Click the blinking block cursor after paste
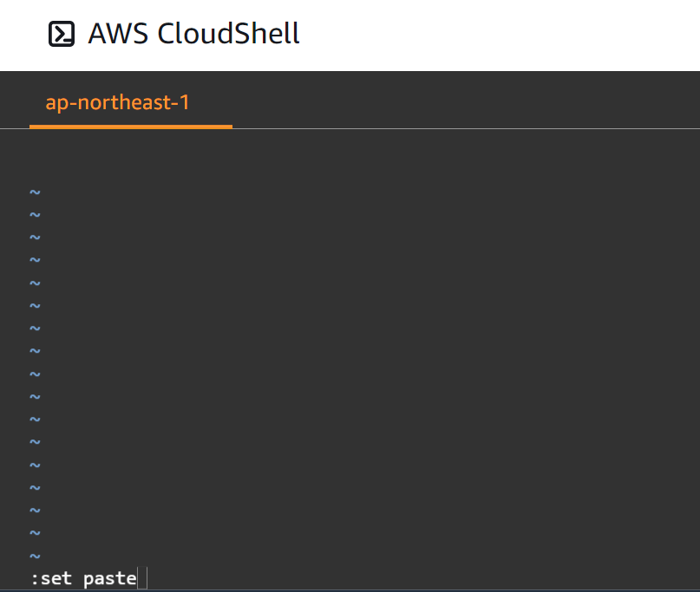This screenshot has width=700, height=592. (142, 577)
